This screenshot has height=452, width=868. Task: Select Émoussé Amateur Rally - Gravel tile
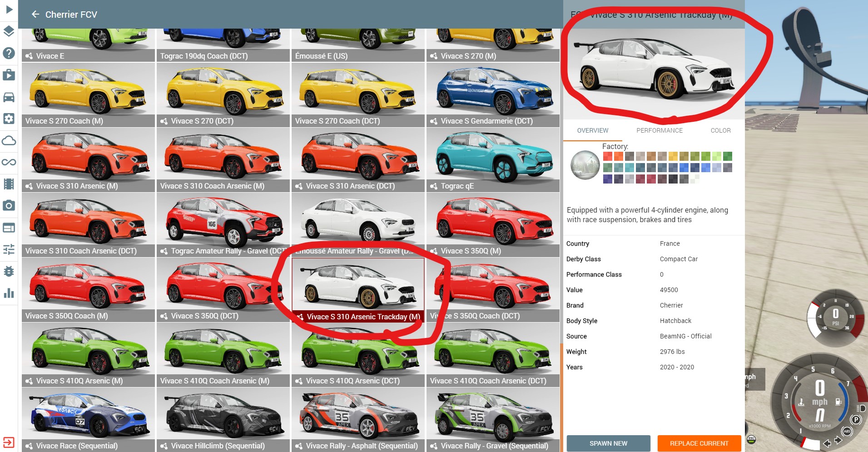pyautogui.click(x=358, y=225)
